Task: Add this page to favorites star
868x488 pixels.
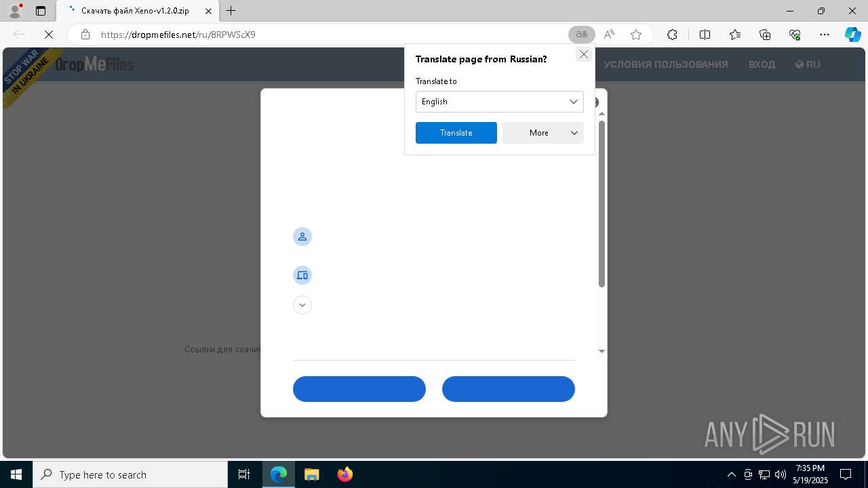Action: [636, 35]
